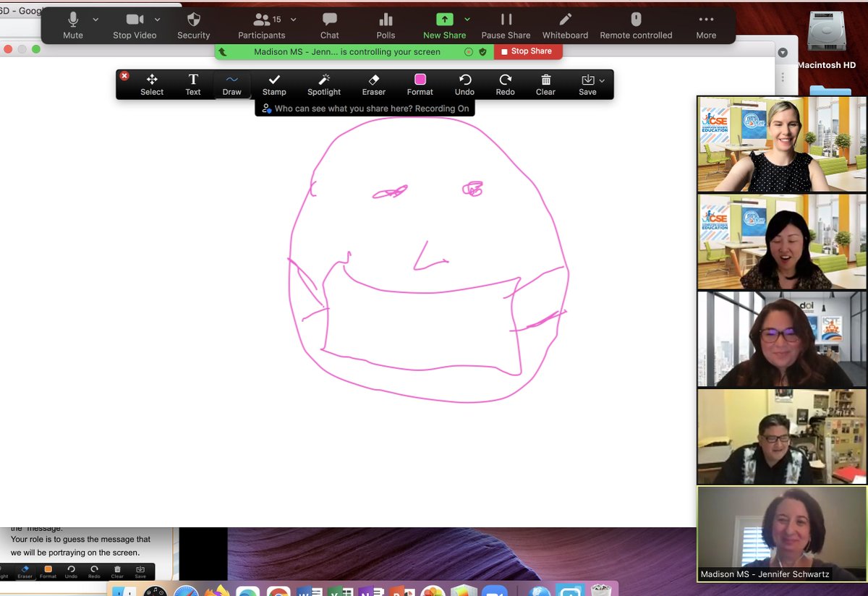
Task: Open the Participants panel
Action: [x=262, y=25]
